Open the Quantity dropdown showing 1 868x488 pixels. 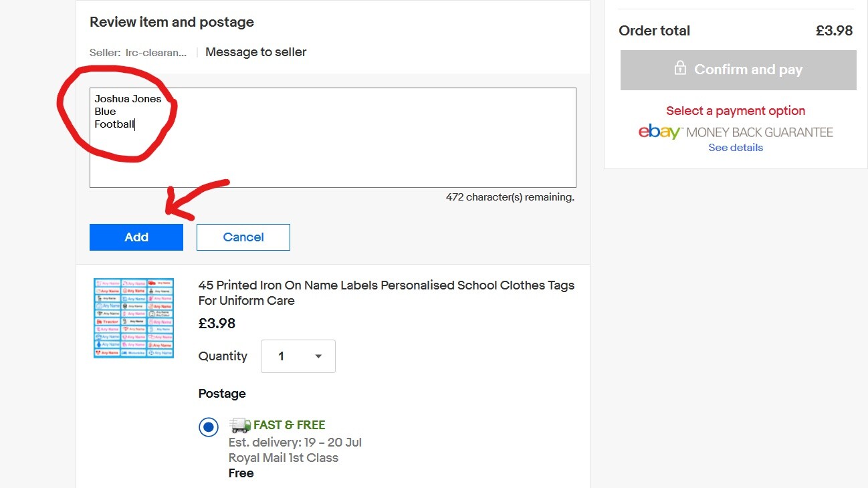(298, 356)
